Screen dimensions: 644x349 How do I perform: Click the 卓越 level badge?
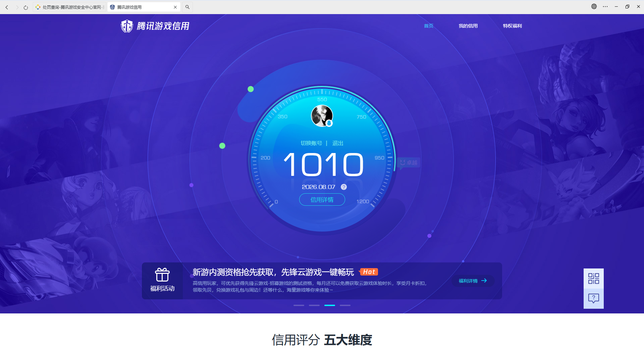409,163
